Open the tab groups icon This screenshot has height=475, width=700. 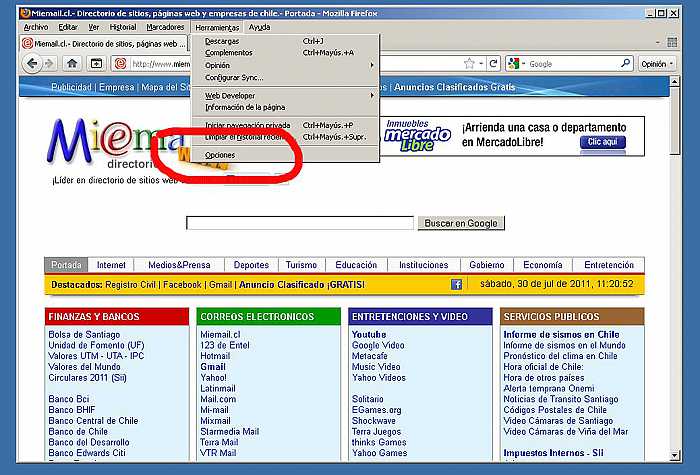tap(672, 42)
